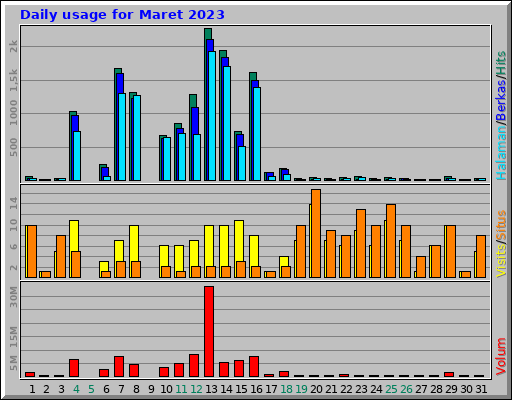Click the "10" visits y-axis label

pyautogui.click(x=13, y=225)
